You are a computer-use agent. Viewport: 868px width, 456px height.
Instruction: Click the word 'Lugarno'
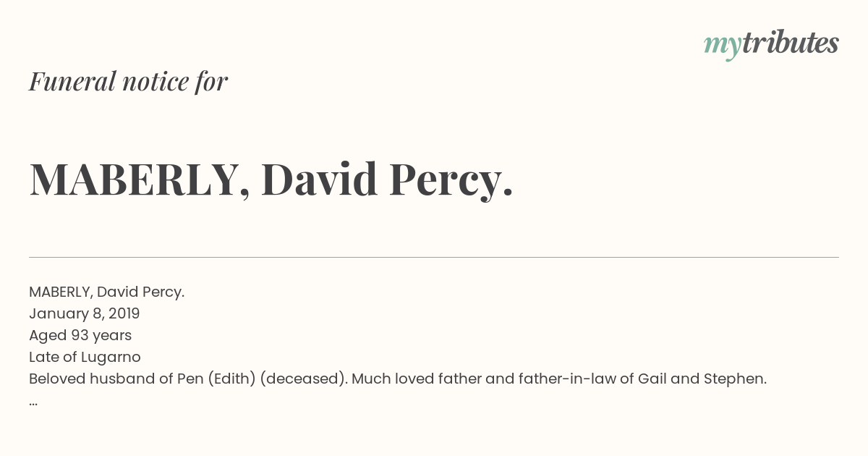(111, 358)
